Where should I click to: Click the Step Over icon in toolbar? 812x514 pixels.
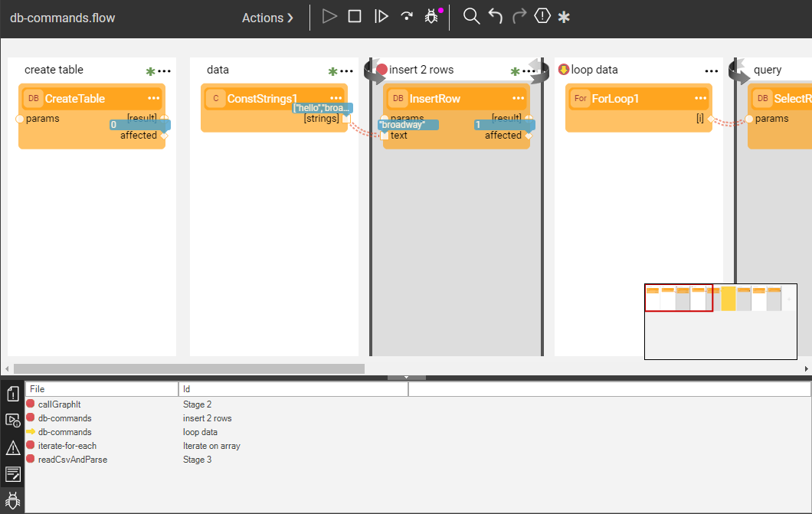click(x=407, y=16)
